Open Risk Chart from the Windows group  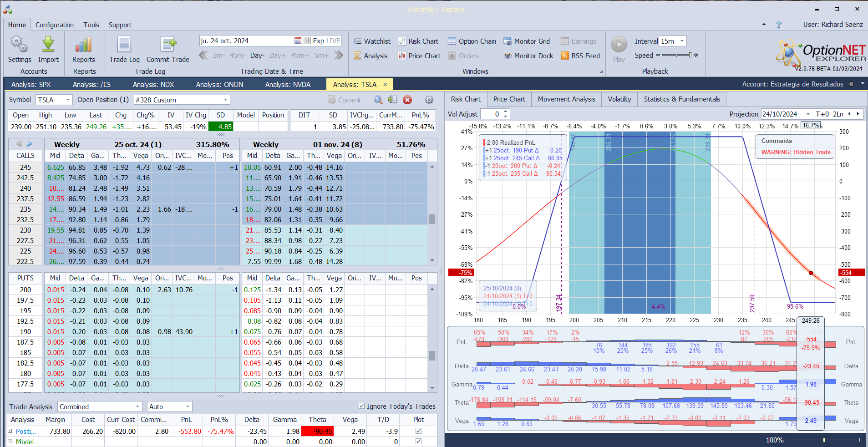(x=418, y=41)
